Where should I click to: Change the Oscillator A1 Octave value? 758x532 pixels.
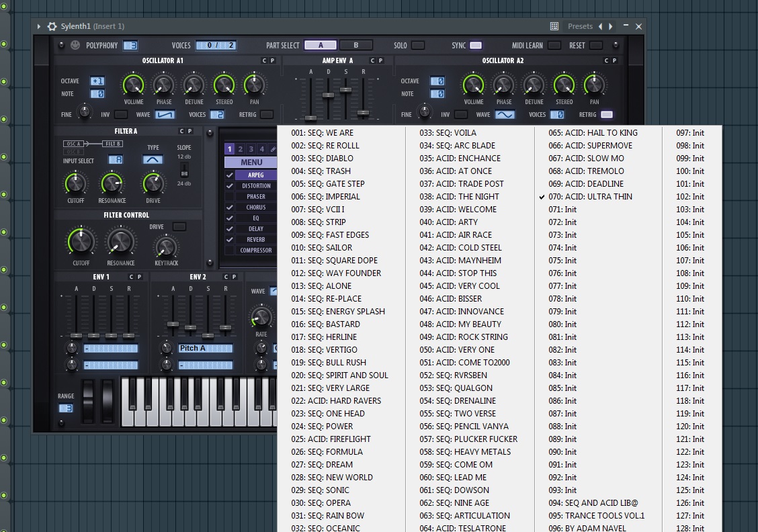97,81
